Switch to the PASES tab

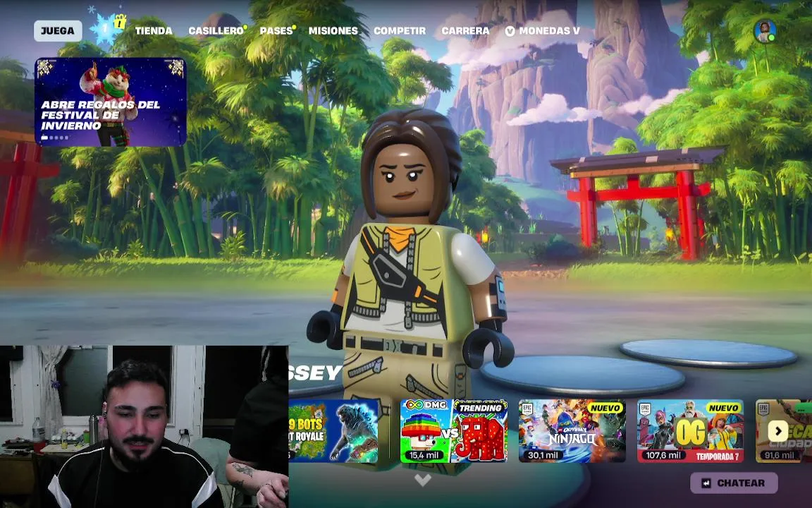(278, 30)
